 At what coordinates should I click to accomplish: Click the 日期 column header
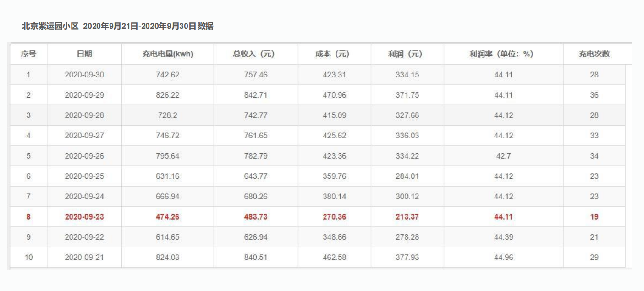84,54
